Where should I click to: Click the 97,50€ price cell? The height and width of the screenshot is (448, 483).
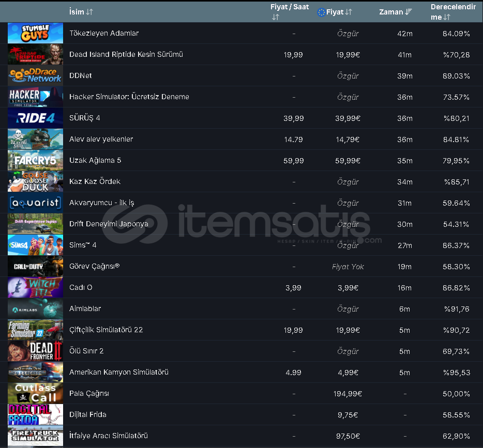tap(348, 436)
